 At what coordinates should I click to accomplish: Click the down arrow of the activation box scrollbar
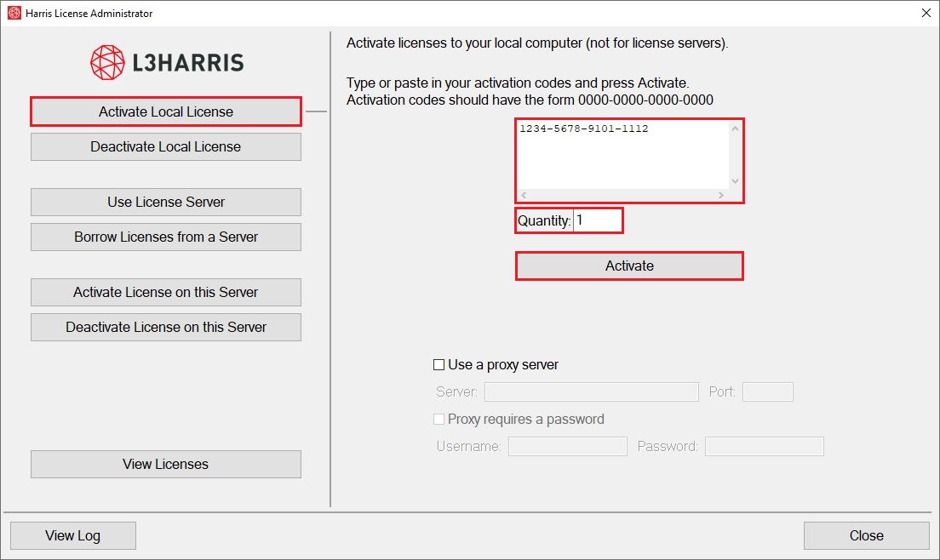click(x=736, y=181)
